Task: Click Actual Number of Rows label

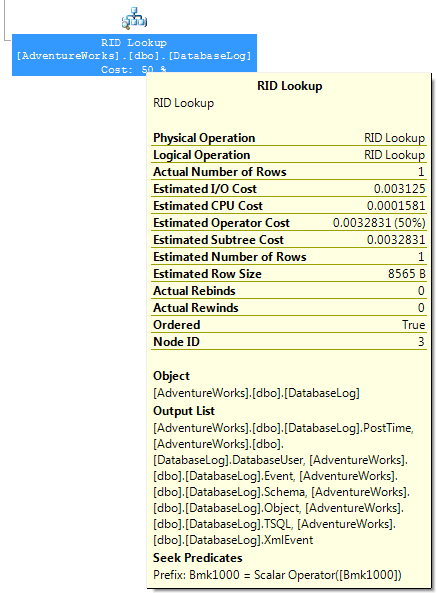Action: 220,172
